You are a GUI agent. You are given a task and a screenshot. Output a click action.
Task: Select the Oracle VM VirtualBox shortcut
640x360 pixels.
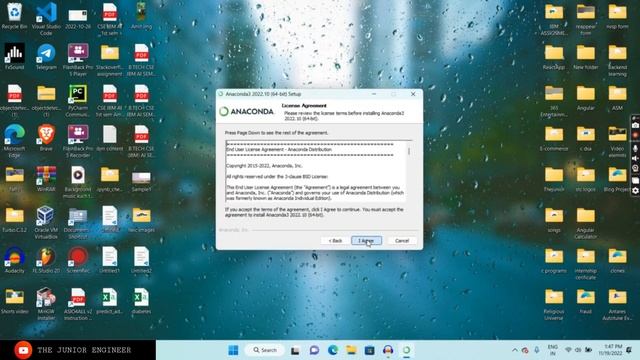[46, 222]
